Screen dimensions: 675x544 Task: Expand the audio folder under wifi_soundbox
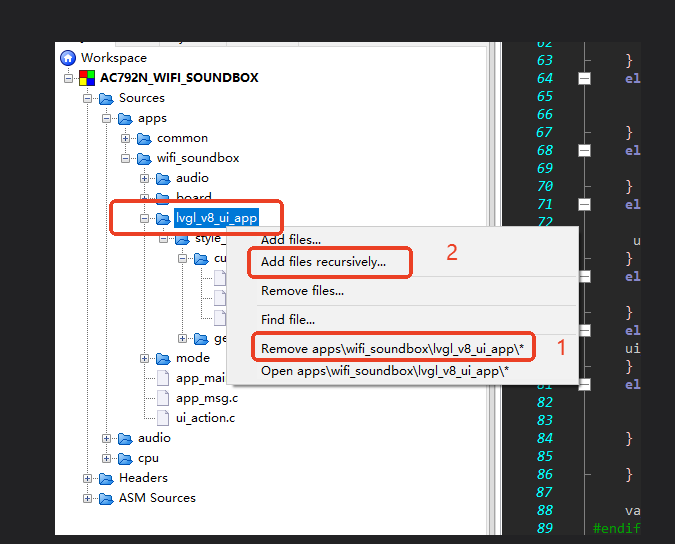[x=144, y=179]
